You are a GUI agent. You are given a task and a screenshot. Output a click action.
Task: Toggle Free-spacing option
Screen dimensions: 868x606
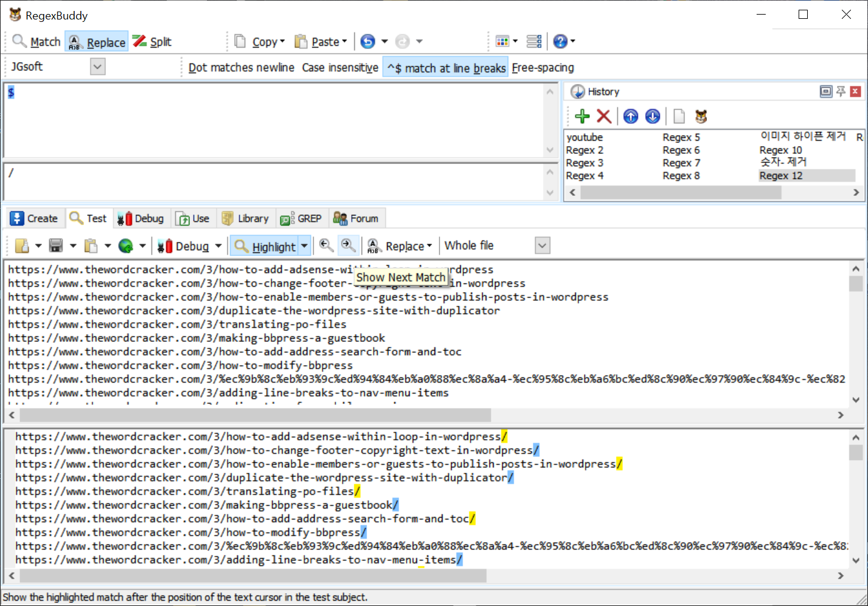click(542, 68)
